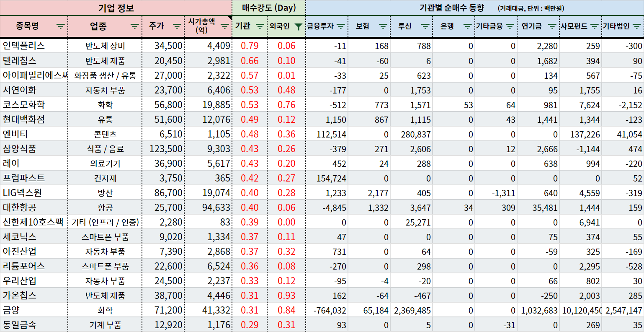
Task: Select the -1,311 기타금융 value cell
Action: (x=496, y=193)
